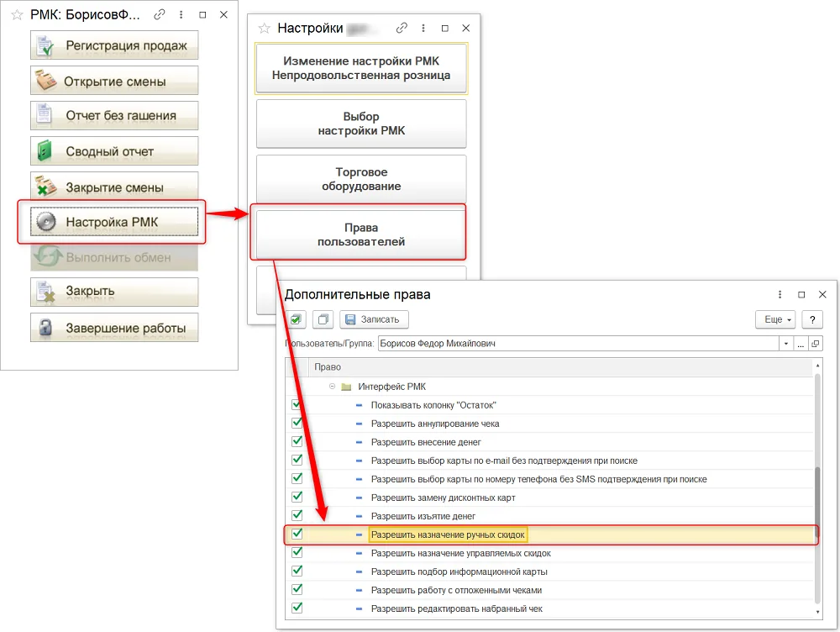Open Пользователь/Группа dropdown arrow
Image resolution: width=840 pixels, height=632 pixels.
click(x=786, y=344)
